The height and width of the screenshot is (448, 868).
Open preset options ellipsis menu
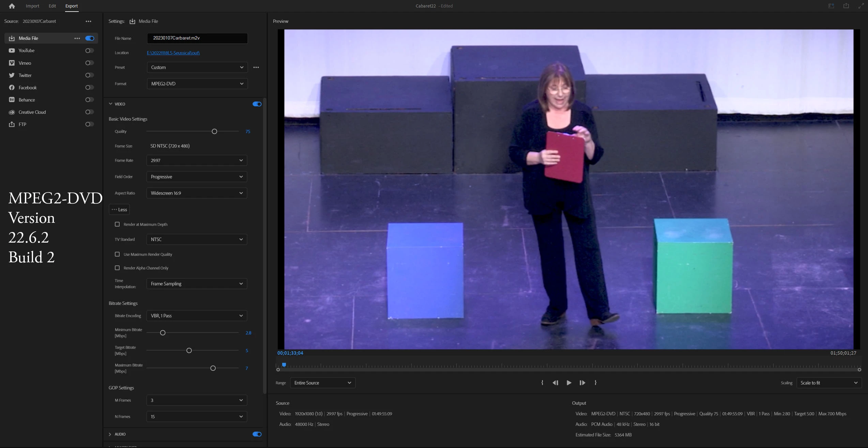[256, 67]
